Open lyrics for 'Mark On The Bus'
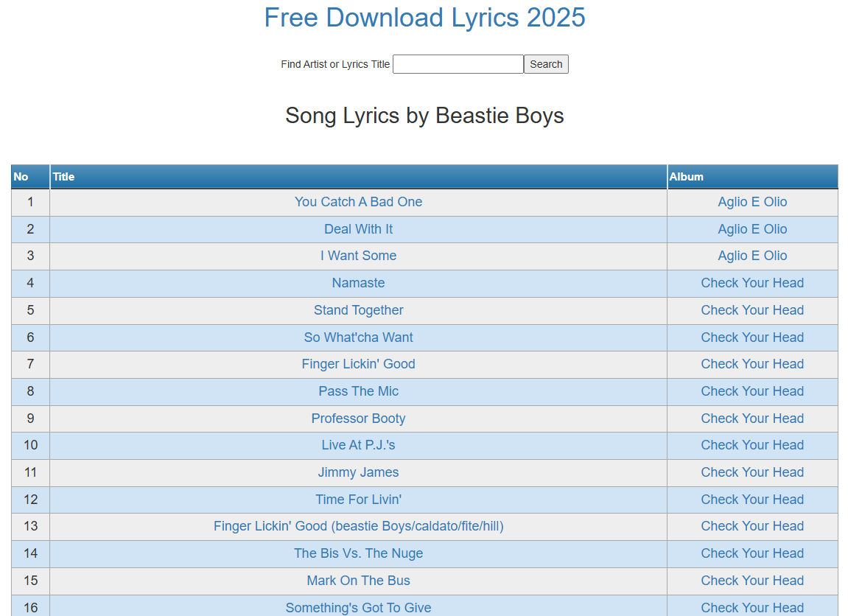The image size is (848, 616). pyautogui.click(x=358, y=581)
